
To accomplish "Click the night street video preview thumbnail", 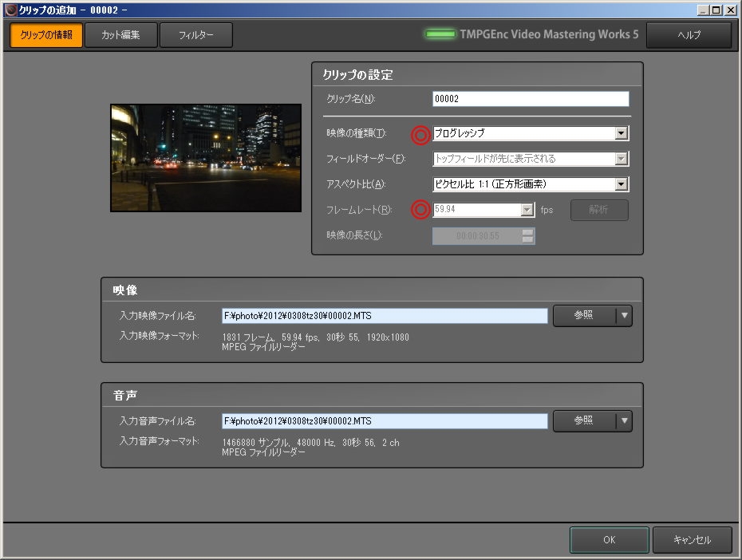I will (x=206, y=158).
